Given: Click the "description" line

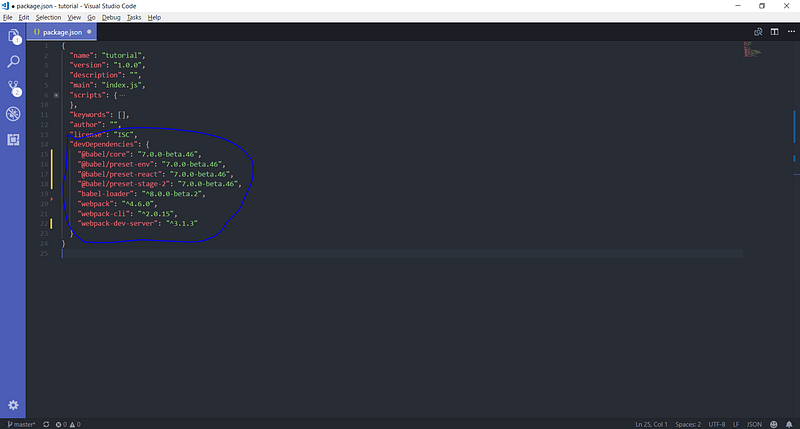Looking at the screenshot, I should click(106, 75).
